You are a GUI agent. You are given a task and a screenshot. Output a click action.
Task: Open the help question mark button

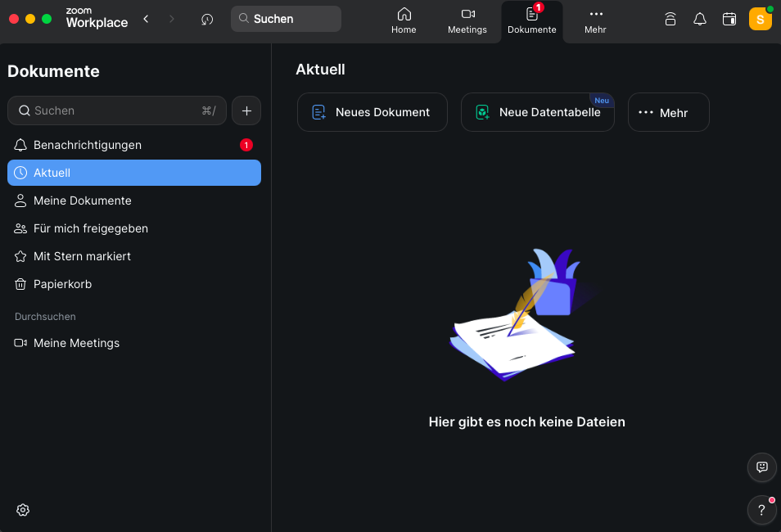coord(761,511)
